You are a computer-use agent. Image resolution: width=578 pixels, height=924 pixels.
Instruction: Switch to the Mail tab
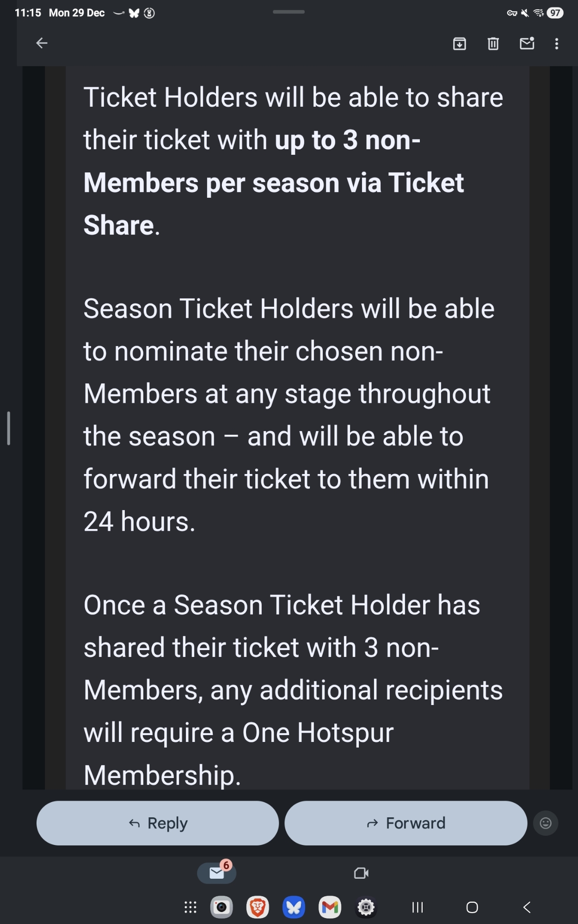coord(216,873)
